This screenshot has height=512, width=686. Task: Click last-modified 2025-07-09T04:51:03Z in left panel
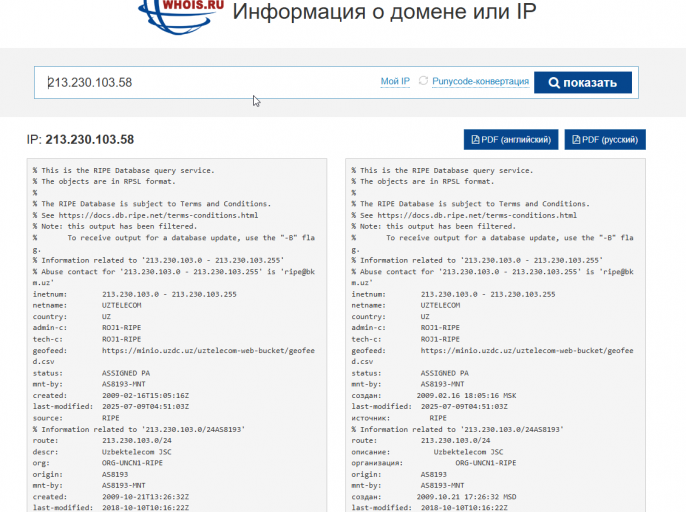(111, 407)
